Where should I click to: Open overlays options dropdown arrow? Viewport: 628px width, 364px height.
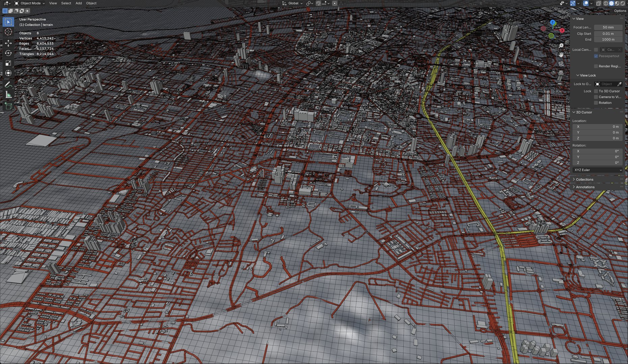click(591, 3)
